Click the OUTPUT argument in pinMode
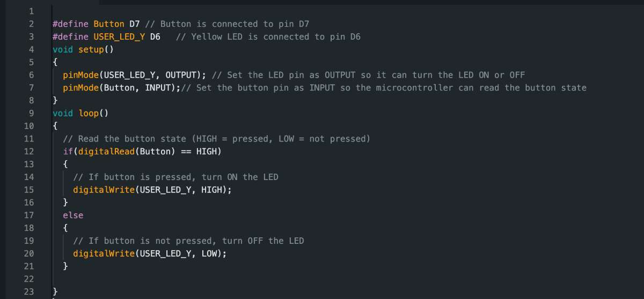The height and width of the screenshot is (299, 644). pos(182,74)
